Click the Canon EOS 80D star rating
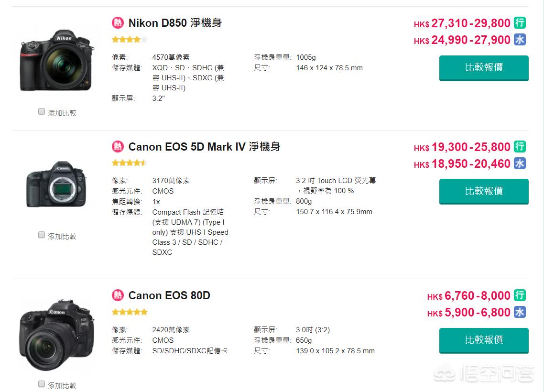Screen dimensions: 544x392 pyautogui.click(x=130, y=312)
